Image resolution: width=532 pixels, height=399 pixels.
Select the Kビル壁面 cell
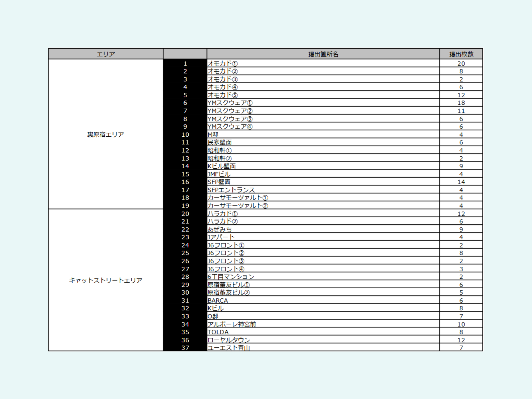[x=323, y=166]
